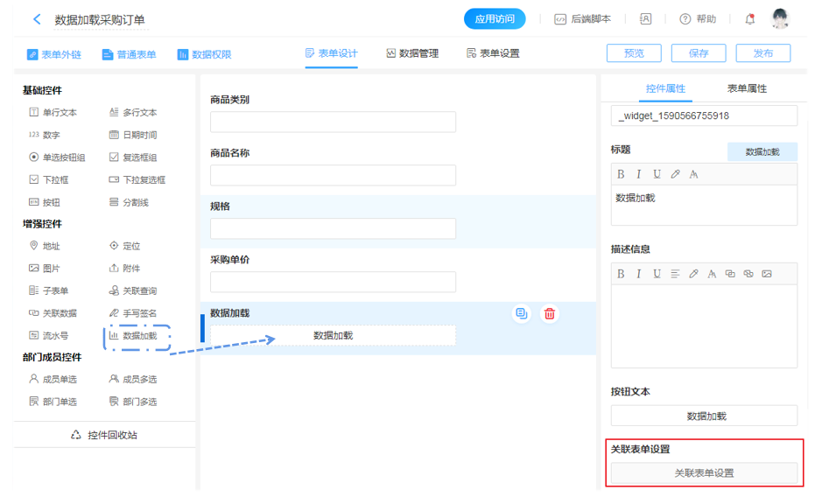The width and height of the screenshot is (822, 504).
Task: Go to the 表单设置 tab
Action: [x=493, y=53]
